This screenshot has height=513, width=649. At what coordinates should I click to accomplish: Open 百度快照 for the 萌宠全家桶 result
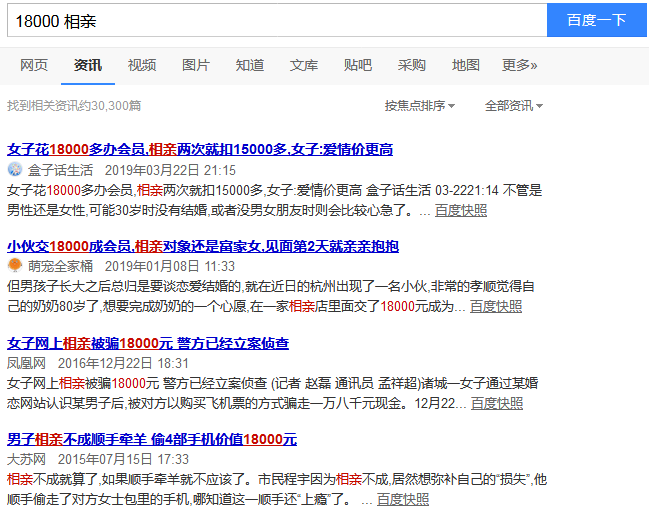click(496, 306)
